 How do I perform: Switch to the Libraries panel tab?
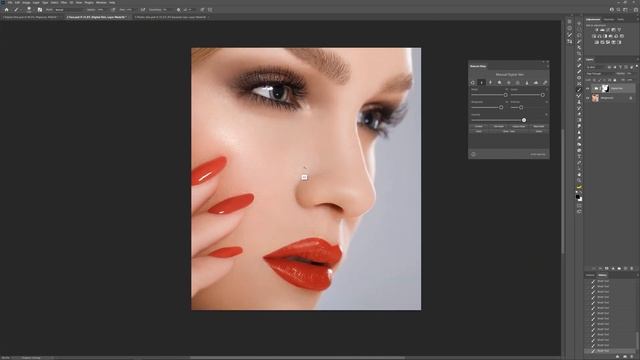click(x=609, y=19)
